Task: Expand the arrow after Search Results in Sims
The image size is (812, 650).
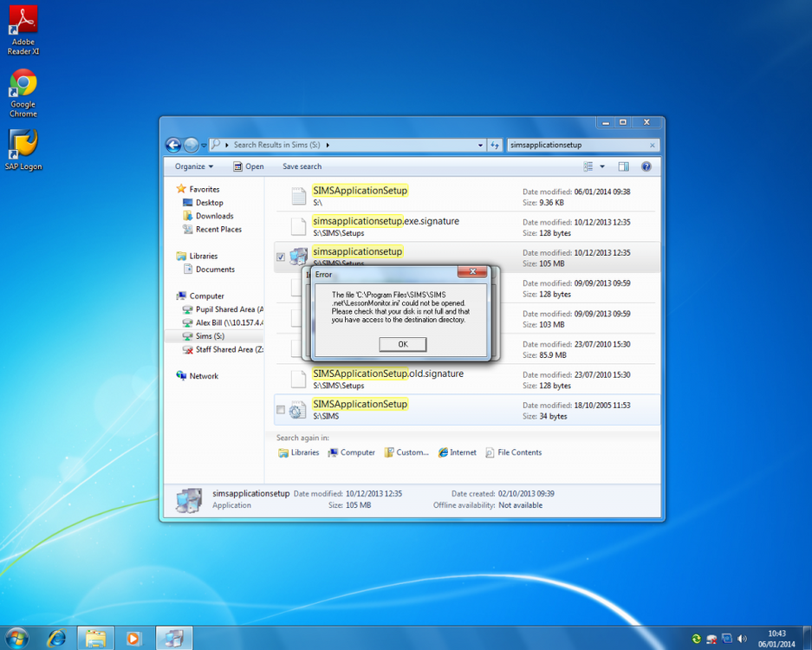Action: (328, 145)
